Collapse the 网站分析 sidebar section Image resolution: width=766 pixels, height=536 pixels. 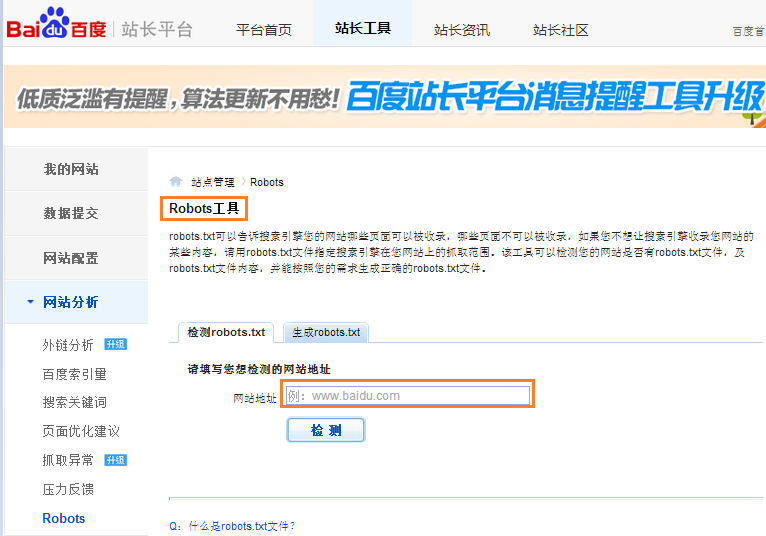(x=70, y=302)
